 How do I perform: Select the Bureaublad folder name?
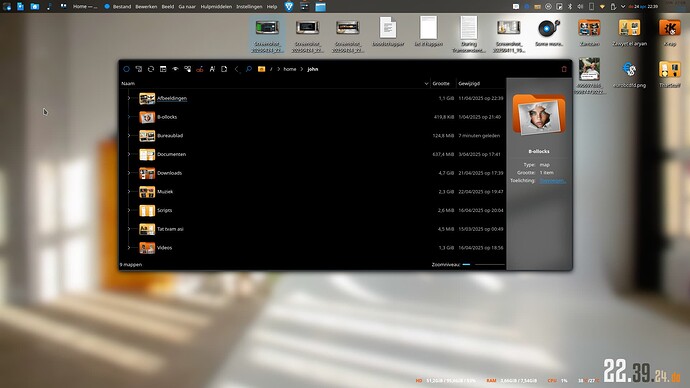pos(170,136)
